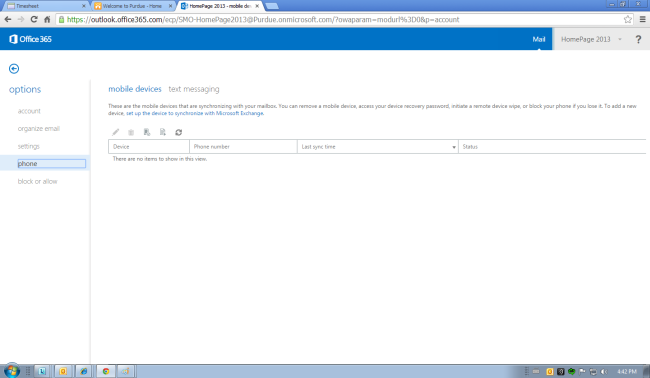Open the organize email section
The height and width of the screenshot is (378, 650).
pos(39,128)
